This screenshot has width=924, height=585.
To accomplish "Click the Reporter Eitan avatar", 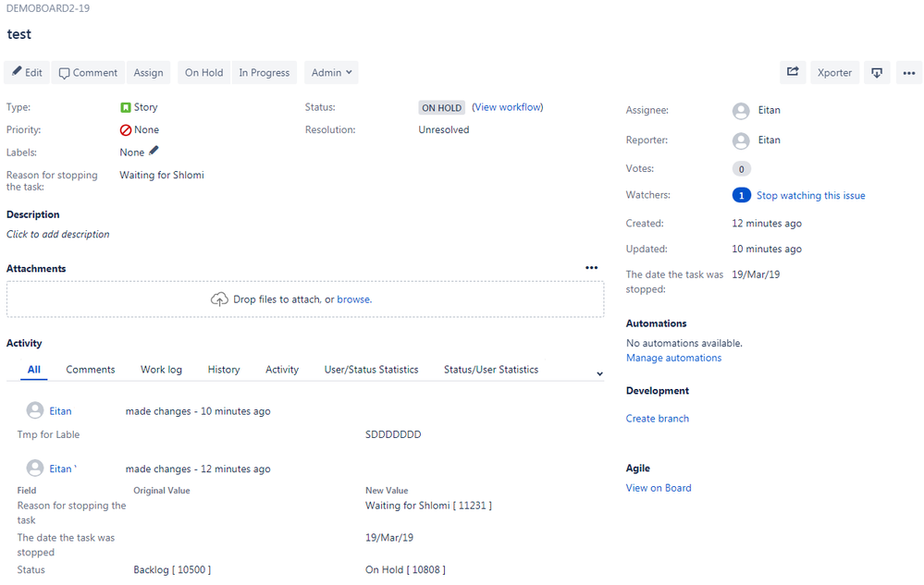I will click(x=741, y=140).
